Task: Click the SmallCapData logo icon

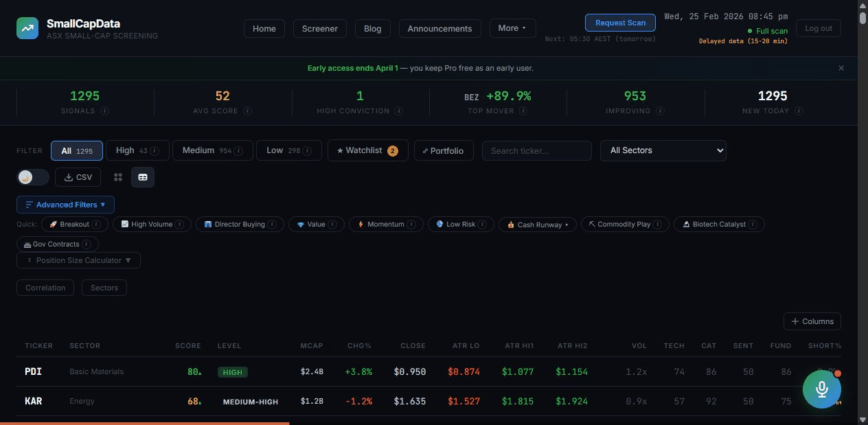Action: pos(28,28)
